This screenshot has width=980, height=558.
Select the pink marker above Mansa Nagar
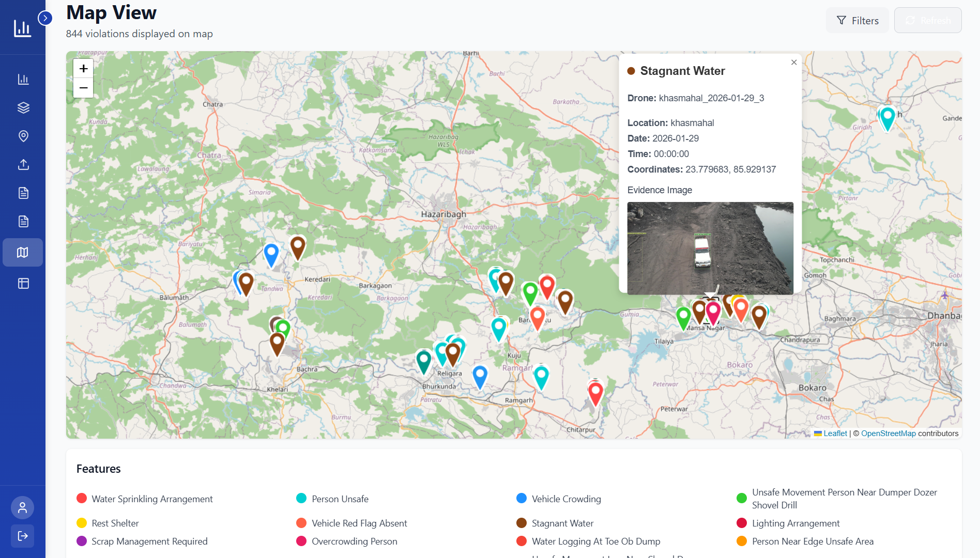pos(713,313)
